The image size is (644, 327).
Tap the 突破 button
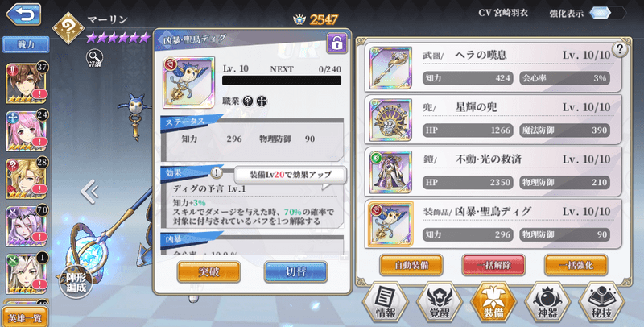click(209, 271)
